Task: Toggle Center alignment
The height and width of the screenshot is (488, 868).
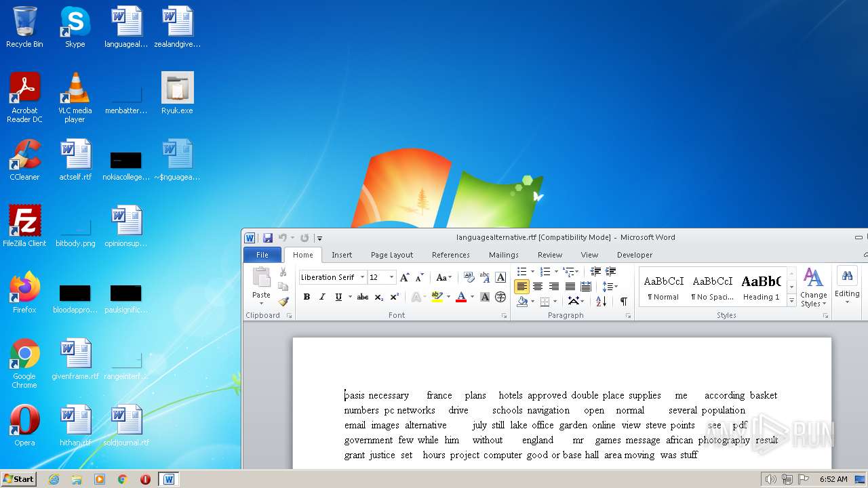Action: click(538, 287)
